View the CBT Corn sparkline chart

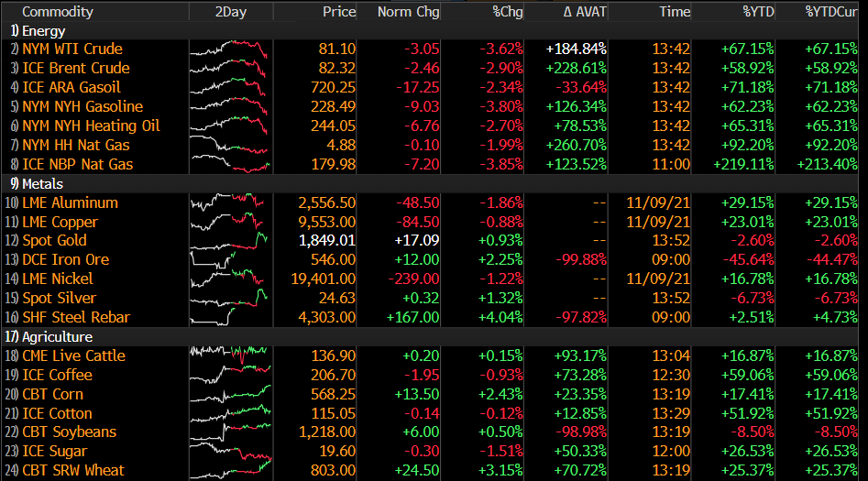230,394
